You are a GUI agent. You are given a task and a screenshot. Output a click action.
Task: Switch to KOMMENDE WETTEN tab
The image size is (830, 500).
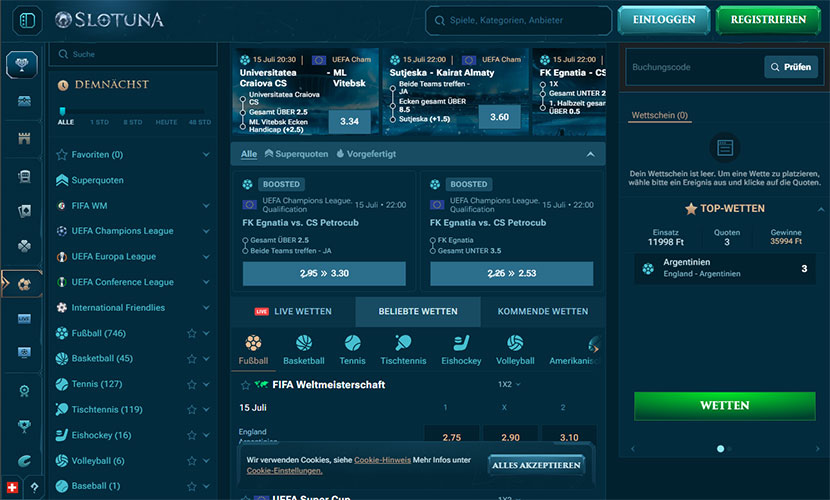[543, 311]
